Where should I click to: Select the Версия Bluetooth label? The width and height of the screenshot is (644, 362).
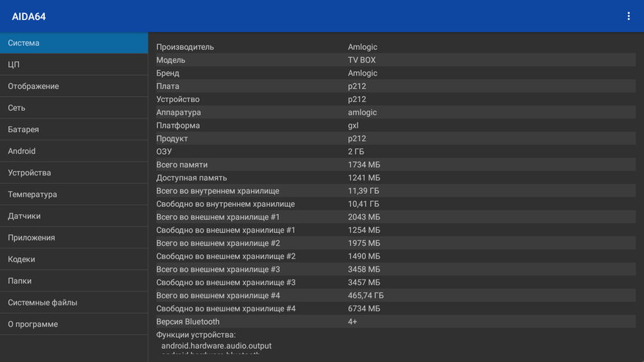pyautogui.click(x=188, y=322)
